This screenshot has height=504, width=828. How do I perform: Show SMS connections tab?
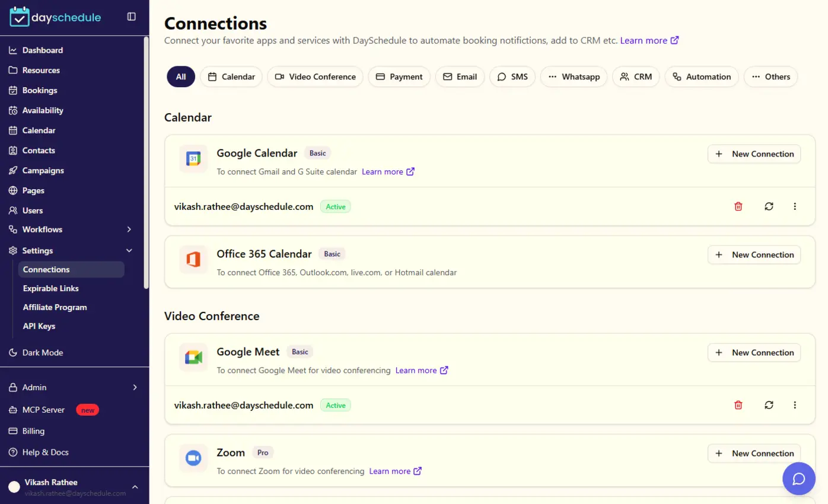click(x=512, y=76)
